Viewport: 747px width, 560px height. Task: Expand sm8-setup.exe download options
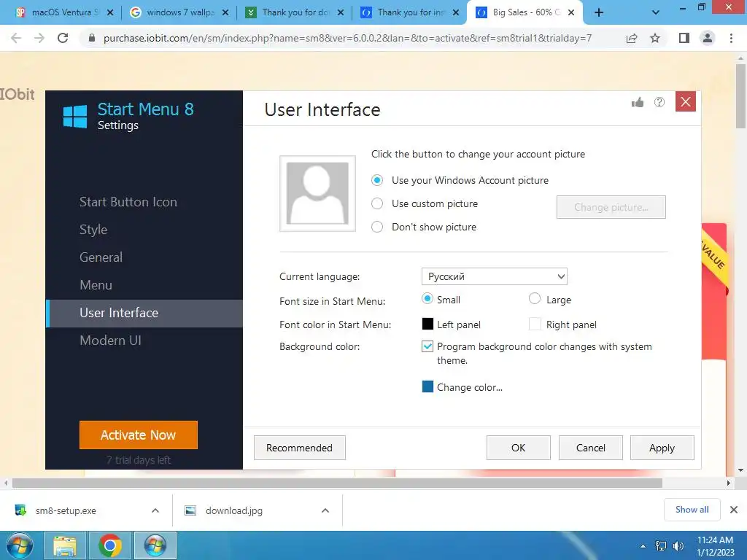(155, 510)
